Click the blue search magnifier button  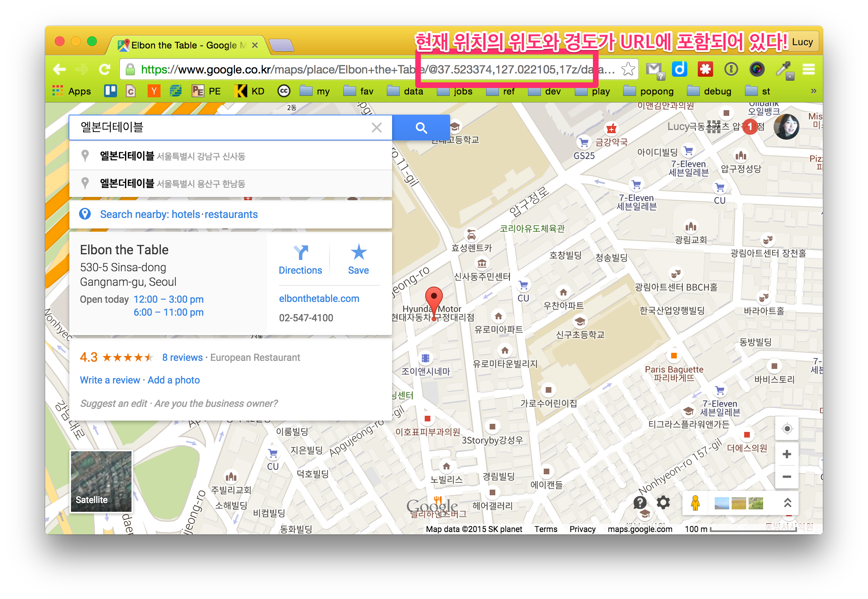(421, 128)
